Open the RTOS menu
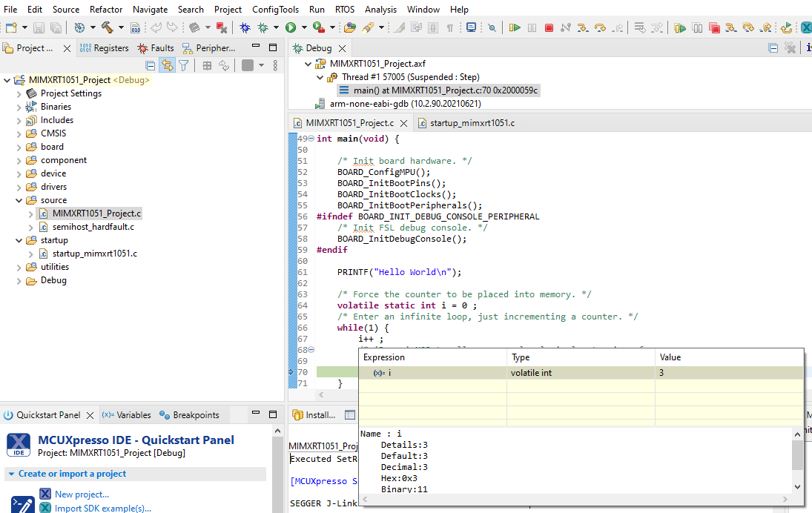Screen dimensions: 812x513 345,10
